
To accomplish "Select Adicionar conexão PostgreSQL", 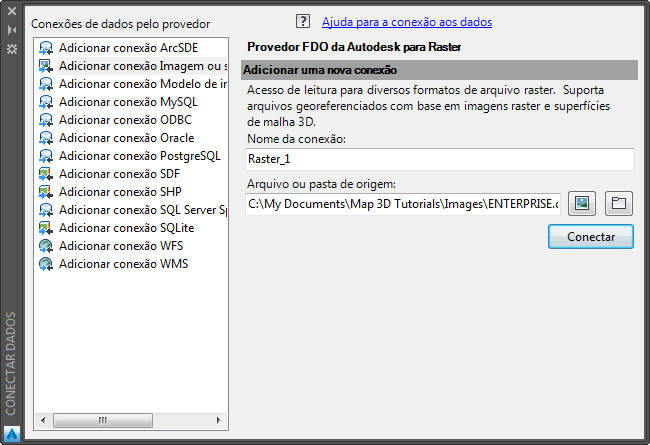I will [139, 156].
